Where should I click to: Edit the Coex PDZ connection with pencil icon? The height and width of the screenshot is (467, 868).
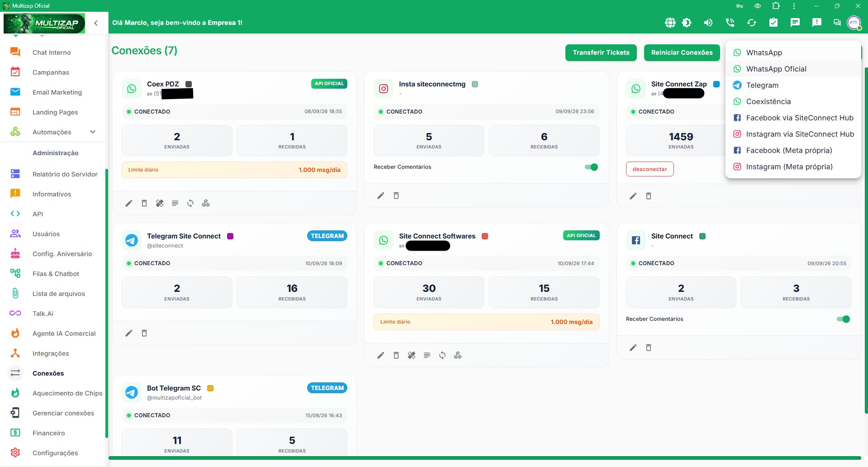(x=129, y=203)
